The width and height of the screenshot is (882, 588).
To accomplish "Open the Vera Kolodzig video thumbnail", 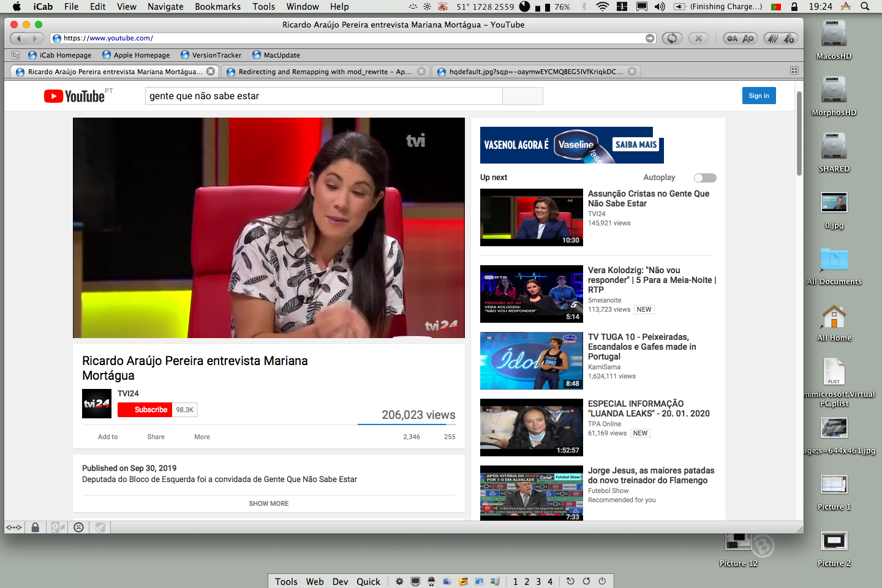I will (532, 294).
